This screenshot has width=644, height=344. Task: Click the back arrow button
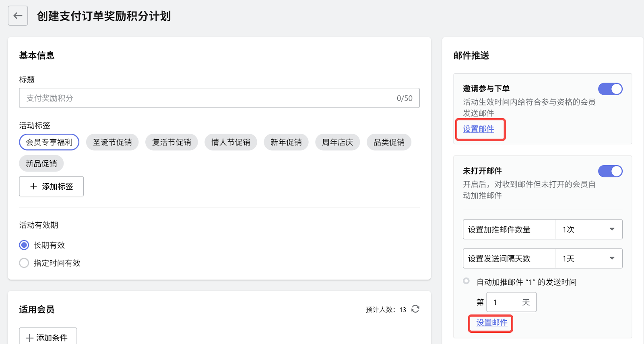(18, 16)
